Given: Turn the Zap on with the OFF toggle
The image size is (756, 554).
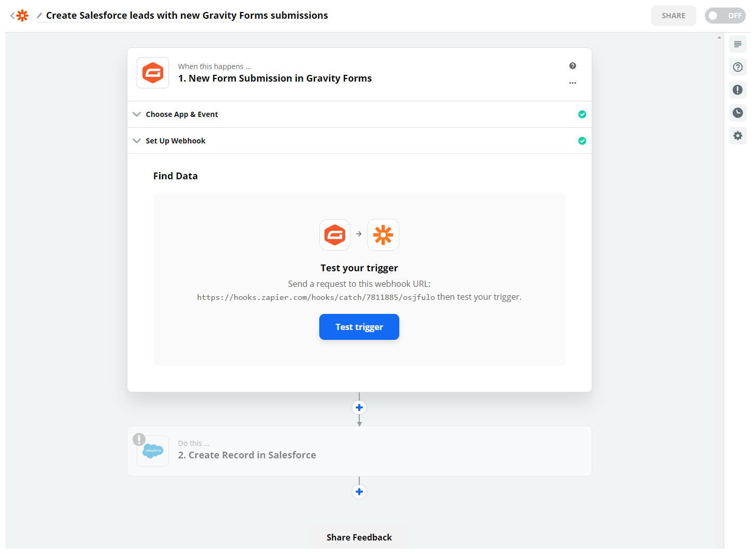Looking at the screenshot, I should point(725,16).
